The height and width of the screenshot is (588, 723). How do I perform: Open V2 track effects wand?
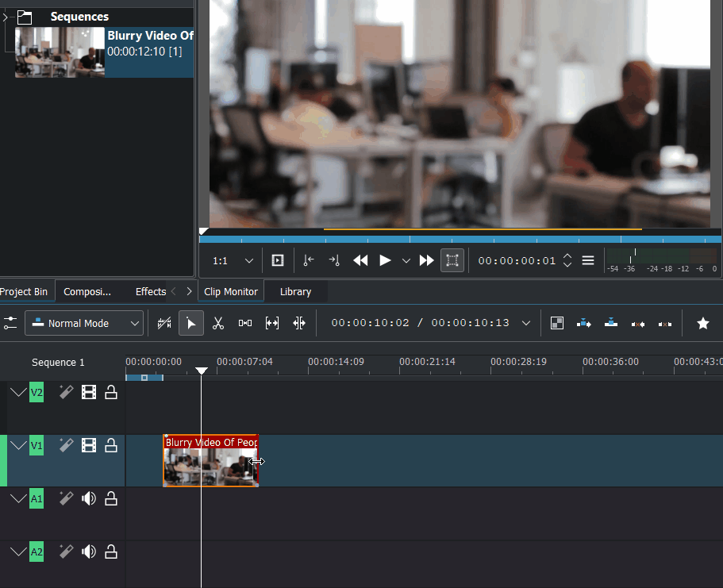coord(66,393)
